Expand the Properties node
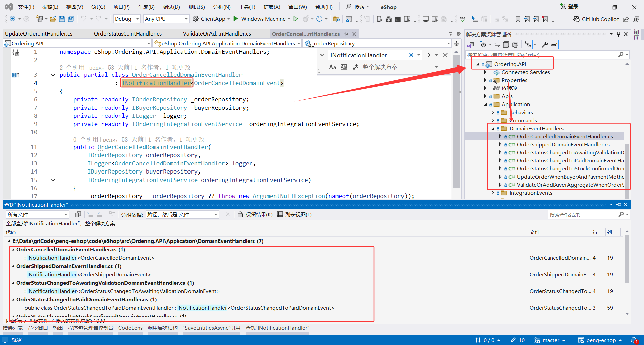 (x=485, y=80)
